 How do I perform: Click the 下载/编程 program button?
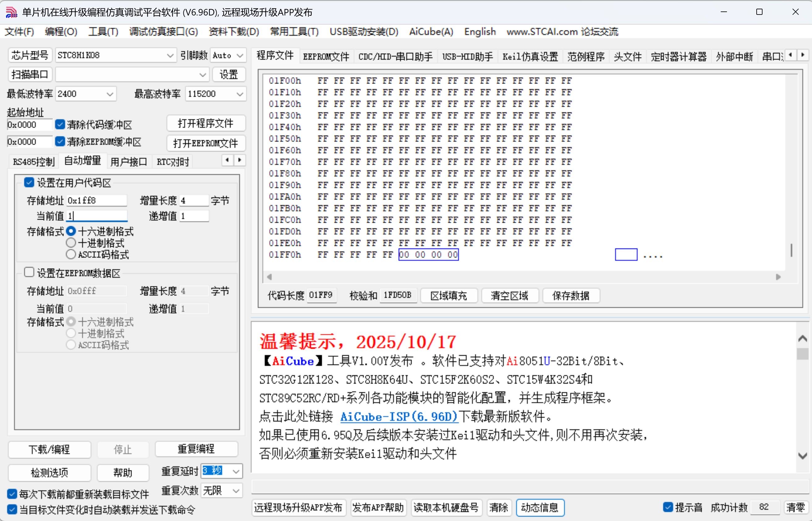pos(49,450)
